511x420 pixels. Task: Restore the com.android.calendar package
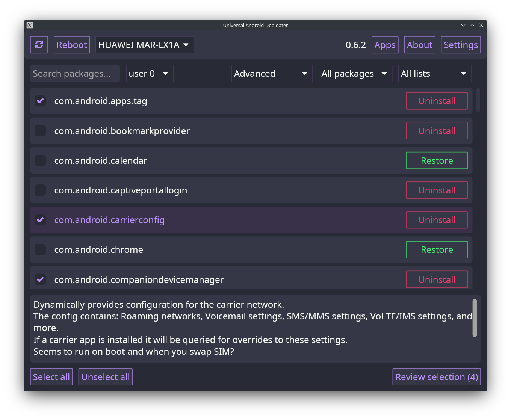(437, 160)
